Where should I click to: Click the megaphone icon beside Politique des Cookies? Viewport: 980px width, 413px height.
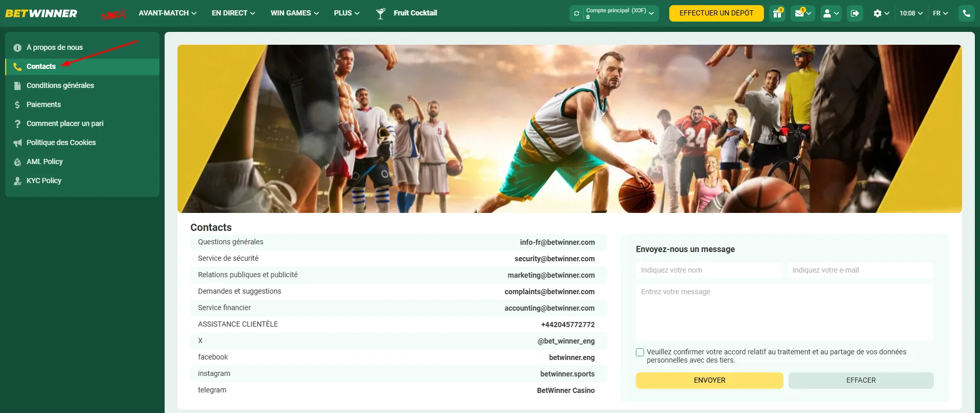click(x=17, y=143)
